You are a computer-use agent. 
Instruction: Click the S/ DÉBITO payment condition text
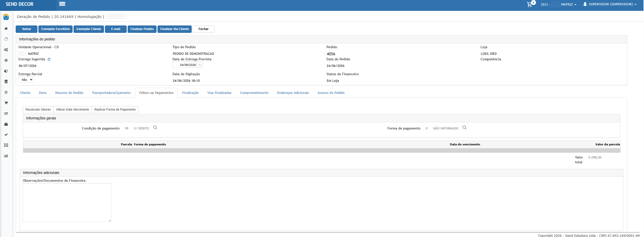point(141,128)
